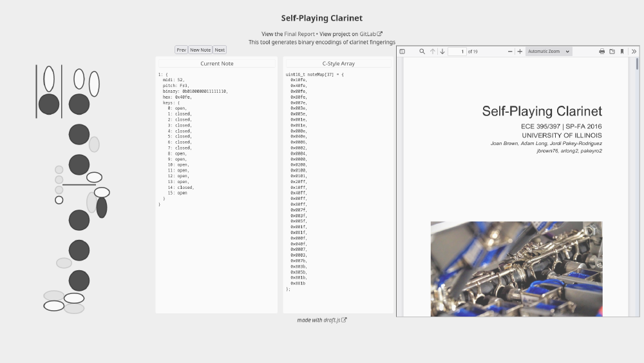
Task: Toggle the left-hand third finger hole
Action: (79, 165)
